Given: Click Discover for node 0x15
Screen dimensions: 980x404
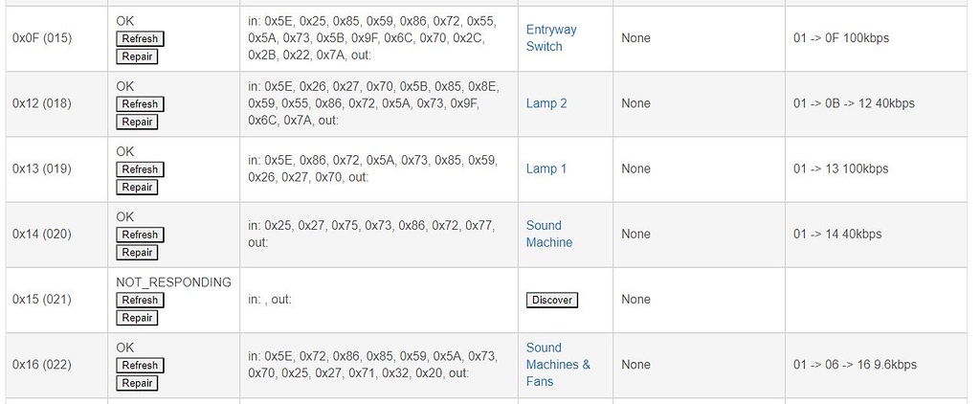Looking at the screenshot, I should pyautogui.click(x=552, y=301).
